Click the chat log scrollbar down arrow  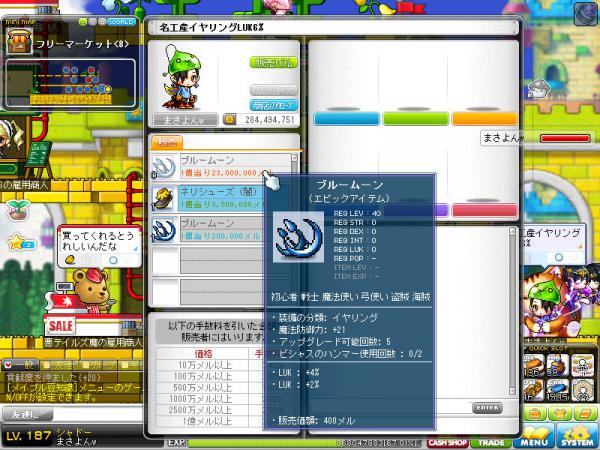click(512, 391)
